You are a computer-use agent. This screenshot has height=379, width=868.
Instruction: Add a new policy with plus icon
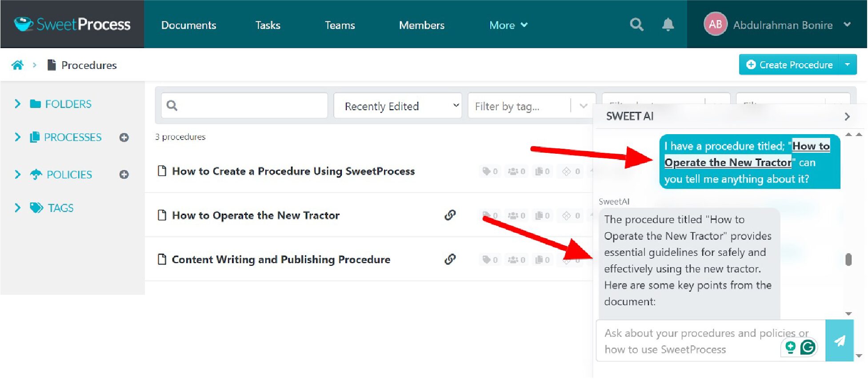pyautogui.click(x=124, y=175)
